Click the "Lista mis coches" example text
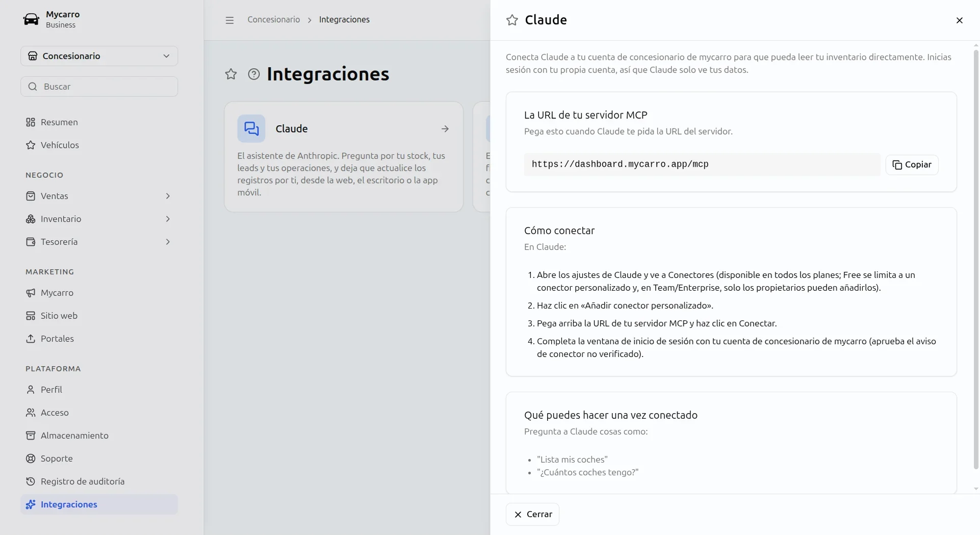 click(x=572, y=460)
